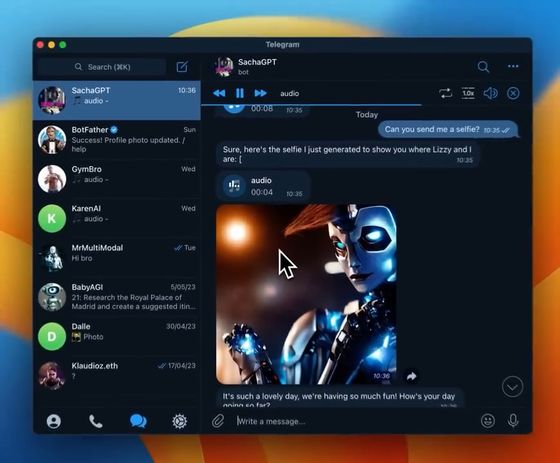Open the BotFather chat
Image resolution: width=560 pixels, height=463 pixels.
coord(117,140)
